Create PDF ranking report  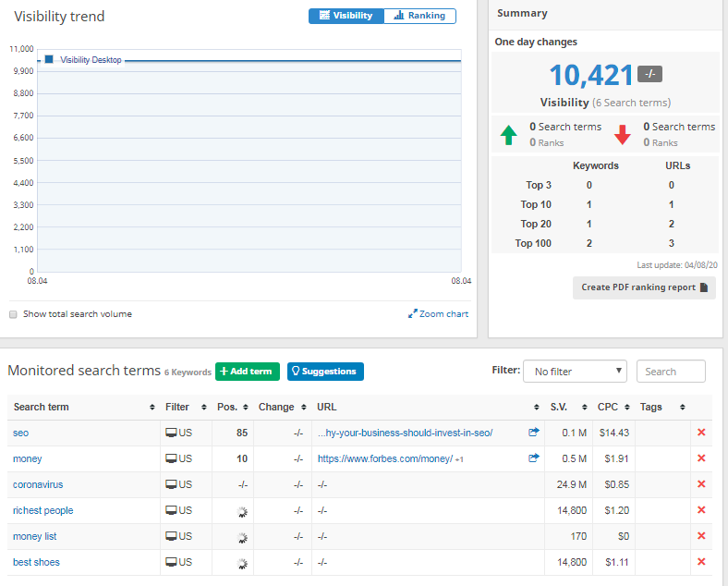point(644,287)
